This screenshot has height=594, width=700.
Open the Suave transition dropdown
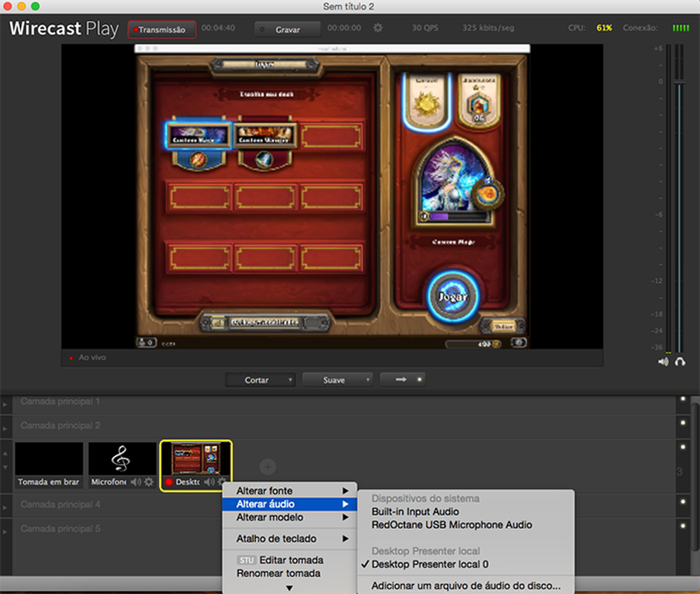tap(337, 380)
